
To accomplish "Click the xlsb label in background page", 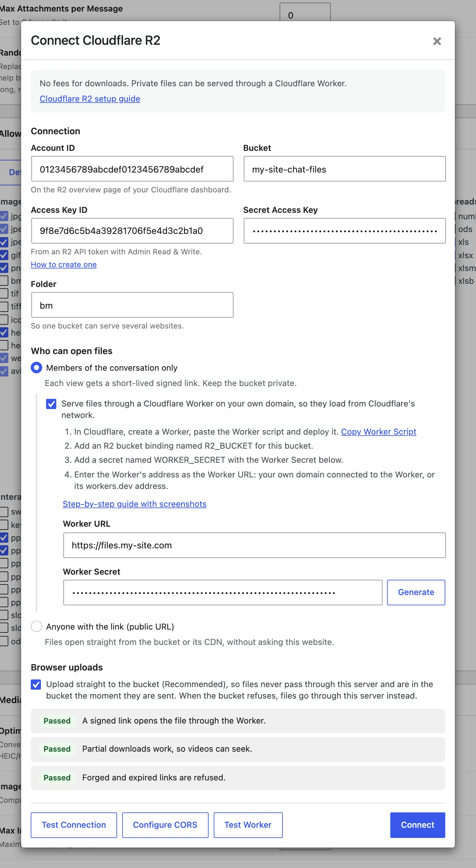I will coord(466,281).
